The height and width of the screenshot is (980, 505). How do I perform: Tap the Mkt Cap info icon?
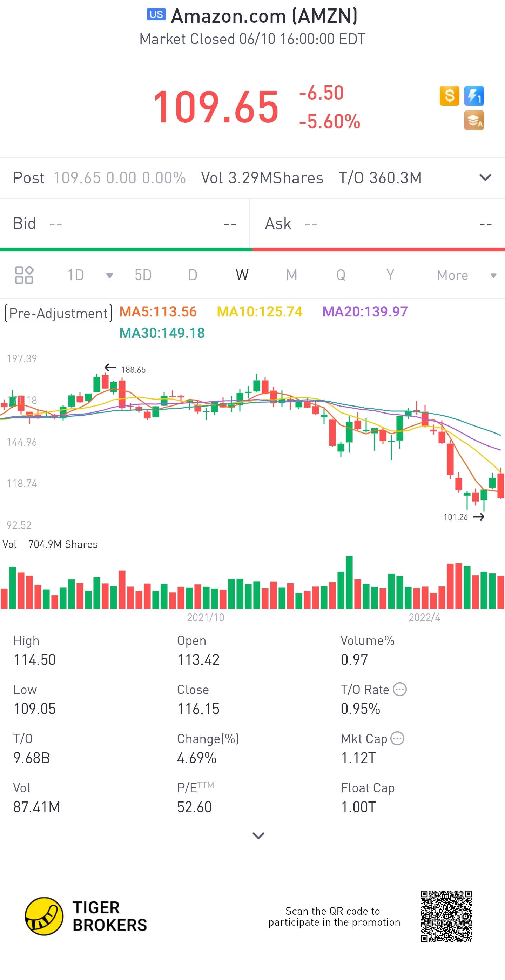tap(397, 738)
